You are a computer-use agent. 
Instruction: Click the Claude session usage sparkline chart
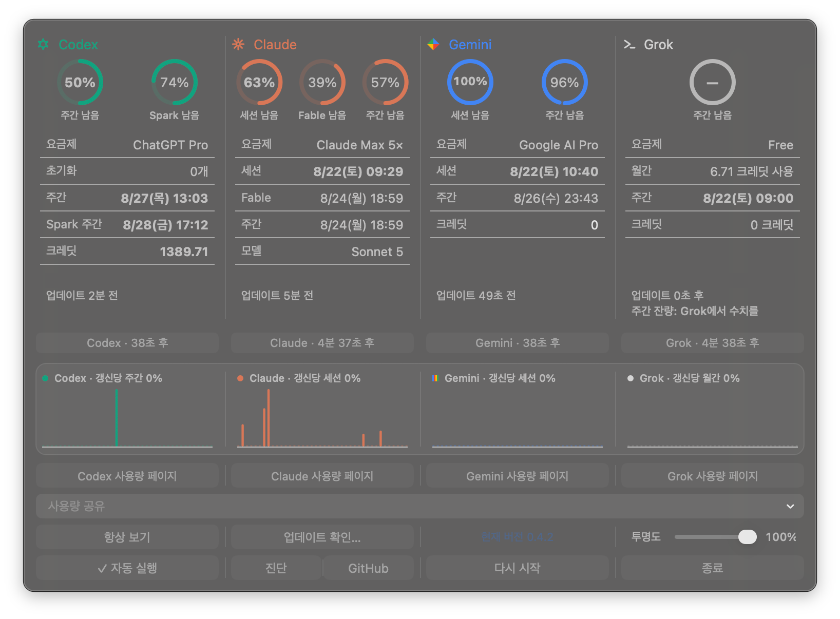coord(322,418)
